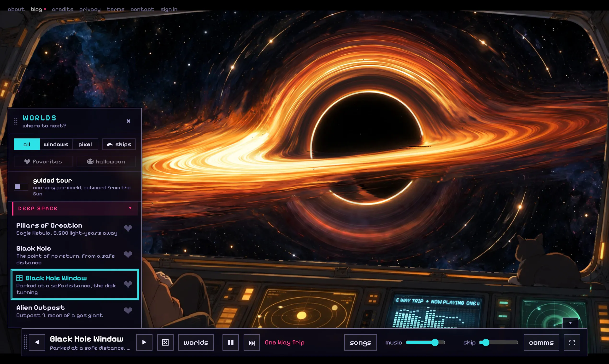Open the terms page
The height and width of the screenshot is (364, 609).
tap(116, 9)
